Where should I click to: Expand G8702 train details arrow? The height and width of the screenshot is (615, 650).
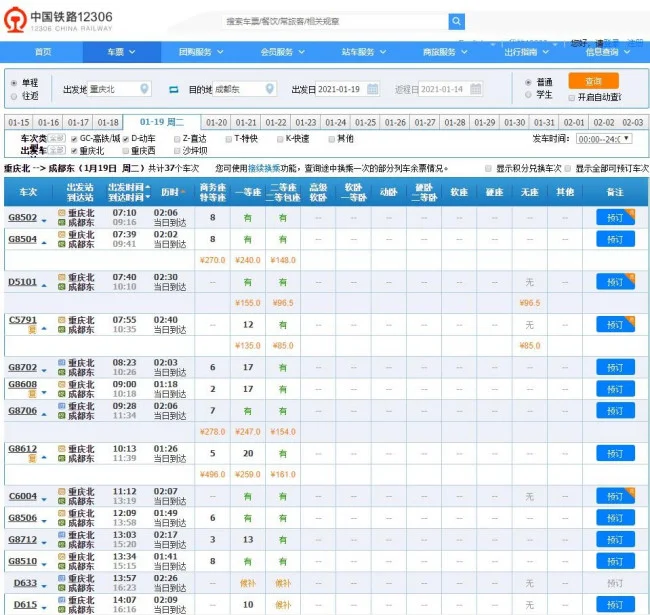click(44, 371)
